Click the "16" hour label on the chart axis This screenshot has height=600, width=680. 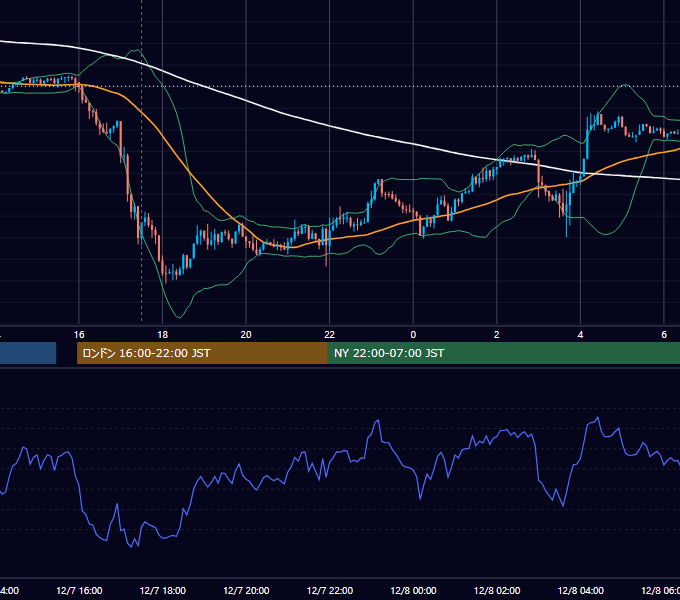click(x=79, y=335)
